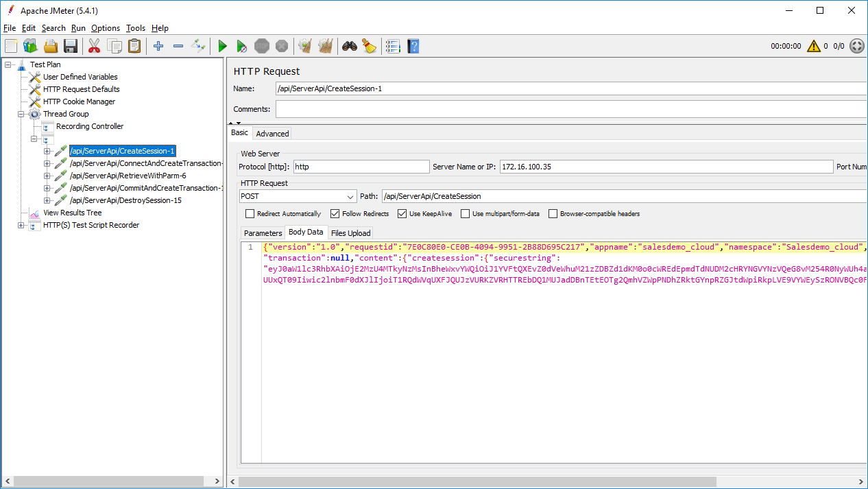Click the Clear broom icon
868x489 pixels.
pyautogui.click(x=306, y=46)
